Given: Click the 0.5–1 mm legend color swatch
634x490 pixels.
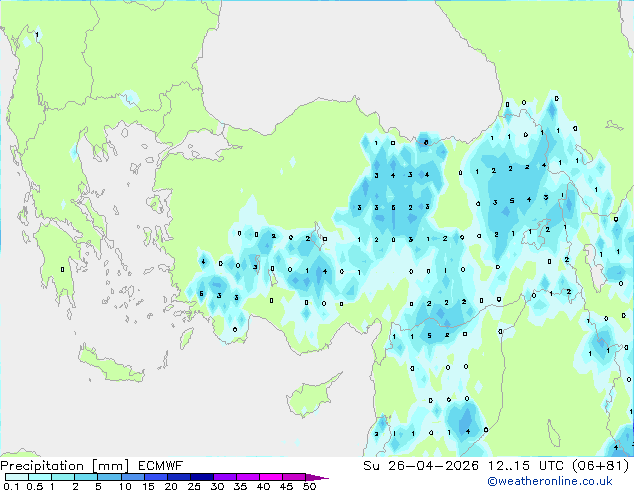Looking at the screenshot, I should pos(40,477).
